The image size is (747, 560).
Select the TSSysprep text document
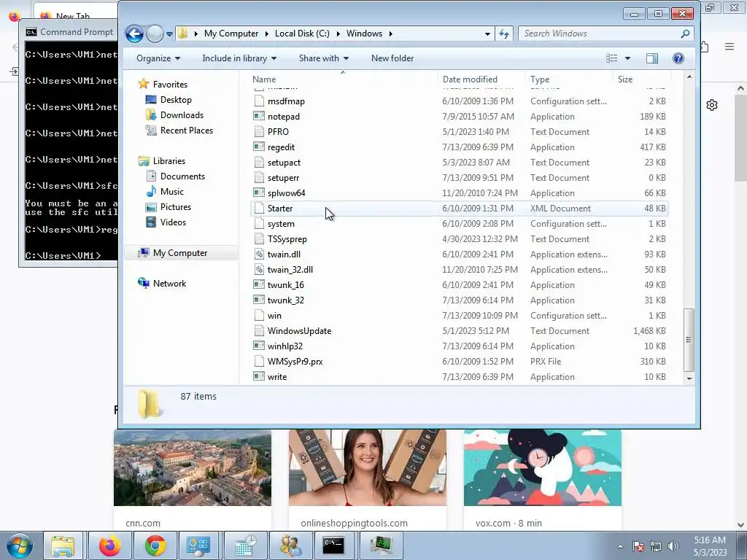coord(460,239)
